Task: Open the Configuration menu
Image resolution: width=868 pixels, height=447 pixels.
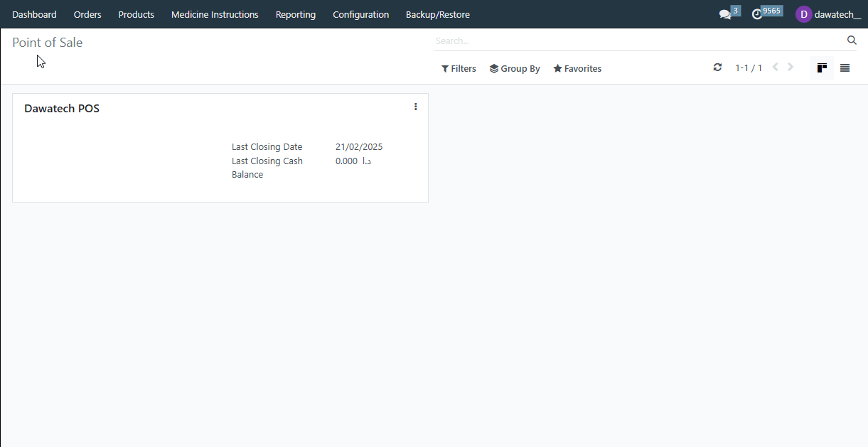Action: tap(361, 14)
